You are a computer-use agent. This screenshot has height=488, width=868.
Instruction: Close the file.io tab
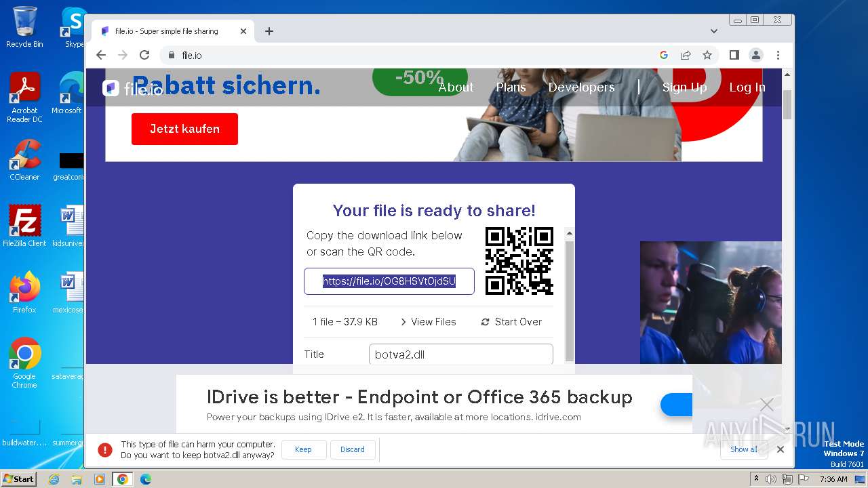point(243,31)
